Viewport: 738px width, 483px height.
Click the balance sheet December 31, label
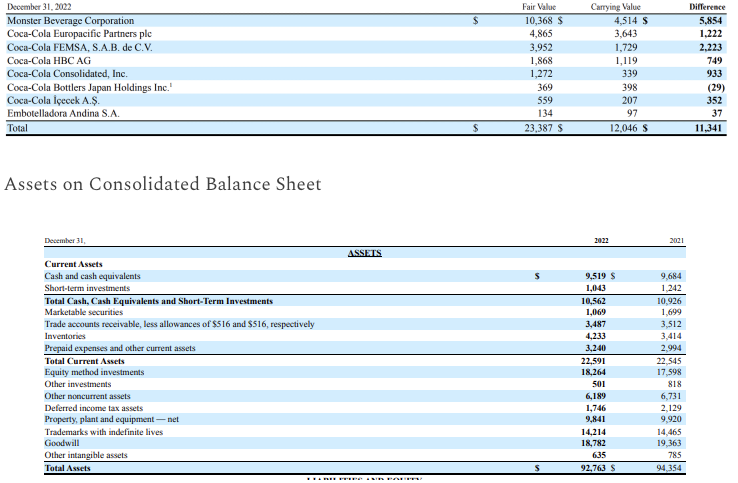click(x=65, y=241)
